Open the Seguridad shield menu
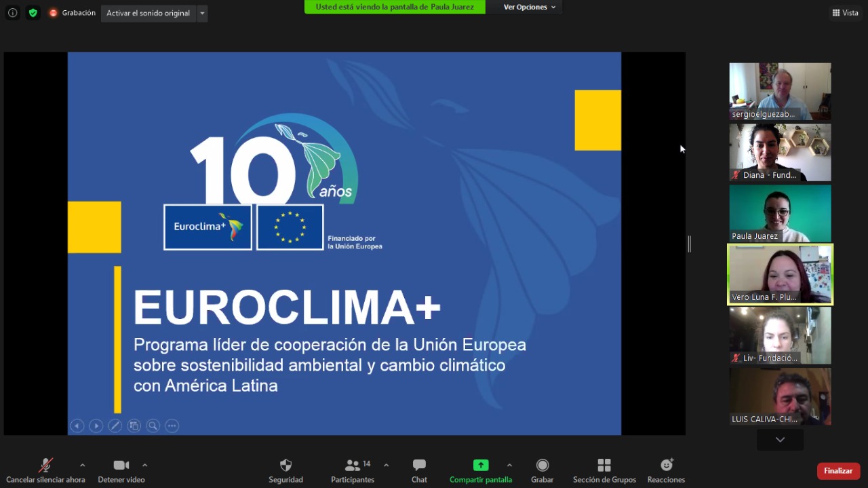 pos(285,471)
